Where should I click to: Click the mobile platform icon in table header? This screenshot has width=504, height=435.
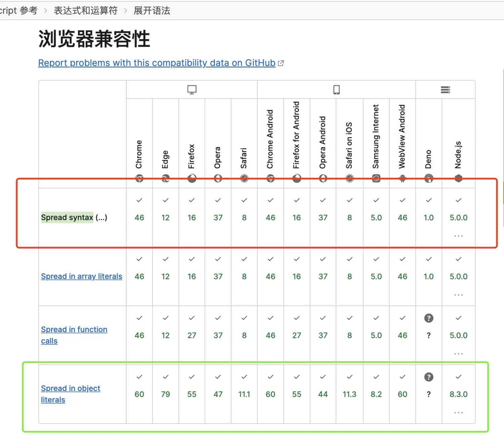point(336,90)
